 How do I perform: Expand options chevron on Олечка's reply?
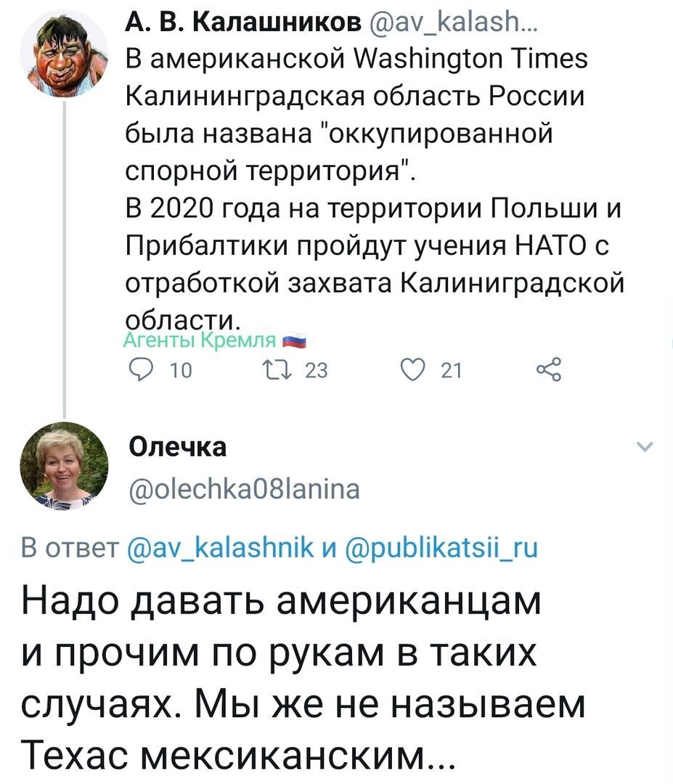pyautogui.click(x=646, y=446)
